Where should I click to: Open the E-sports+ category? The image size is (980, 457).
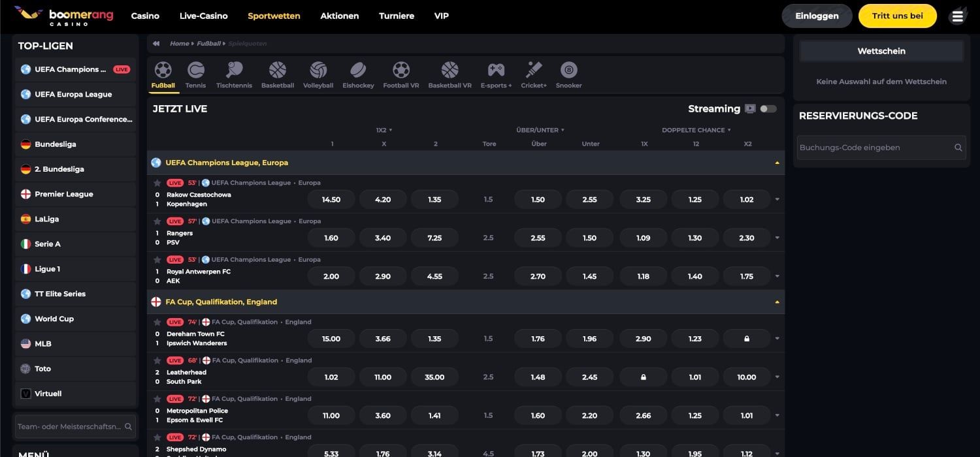click(495, 72)
